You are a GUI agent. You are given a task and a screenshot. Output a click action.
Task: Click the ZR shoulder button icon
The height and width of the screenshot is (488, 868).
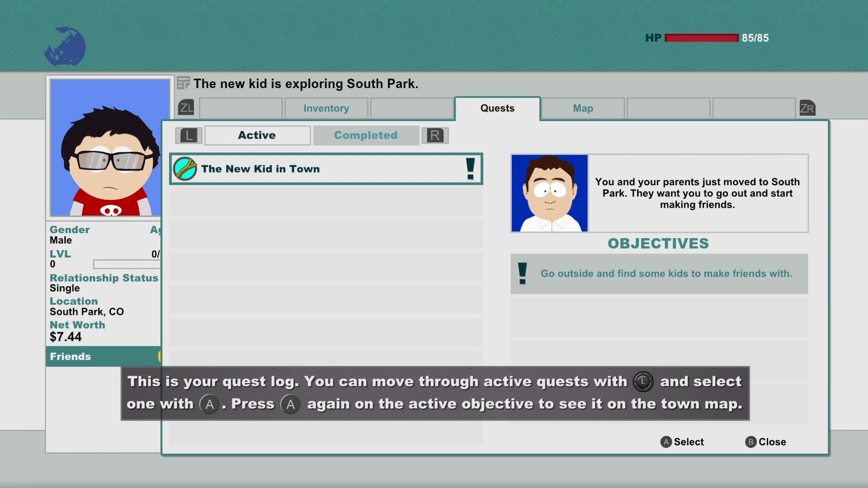point(807,108)
